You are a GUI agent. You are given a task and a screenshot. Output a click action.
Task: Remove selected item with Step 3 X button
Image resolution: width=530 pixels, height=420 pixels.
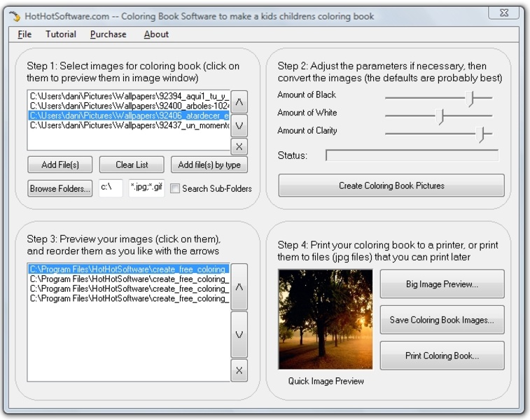[239, 370]
